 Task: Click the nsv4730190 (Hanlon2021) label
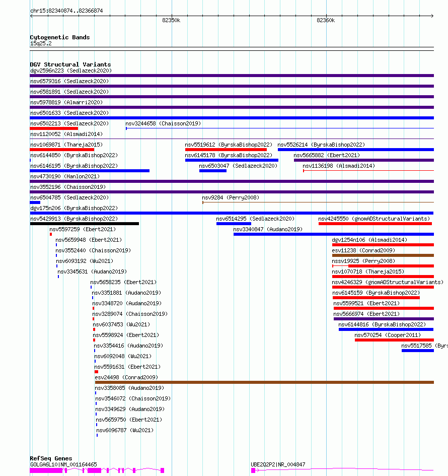point(65,177)
